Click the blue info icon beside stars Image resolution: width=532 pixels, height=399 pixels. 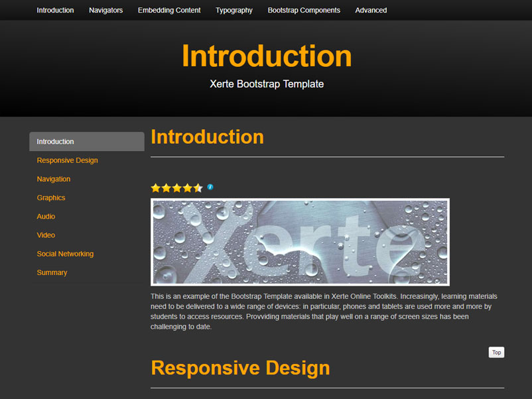[x=210, y=187]
